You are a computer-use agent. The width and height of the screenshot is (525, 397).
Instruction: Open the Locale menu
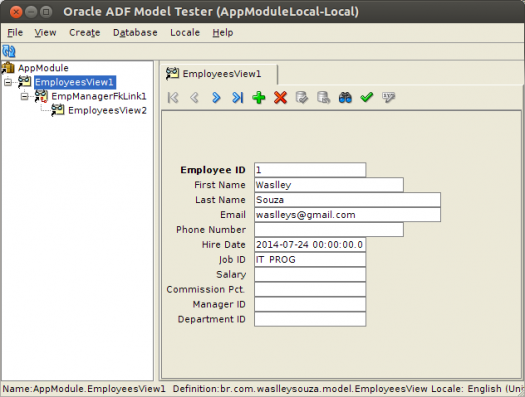coord(185,32)
